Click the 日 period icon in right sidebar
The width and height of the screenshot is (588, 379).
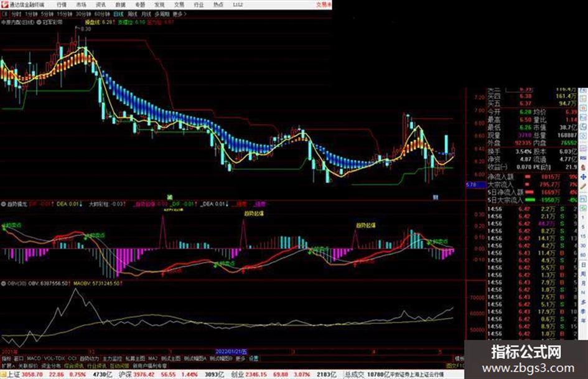584,264
